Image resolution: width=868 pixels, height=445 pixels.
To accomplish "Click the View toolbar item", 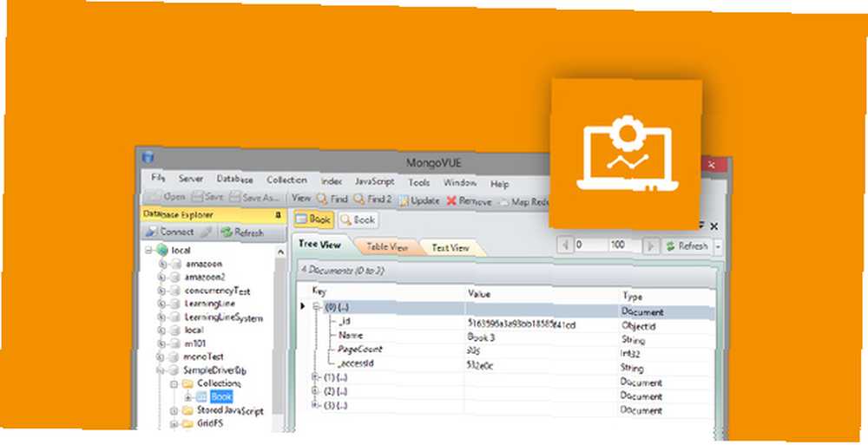I will pos(301,198).
